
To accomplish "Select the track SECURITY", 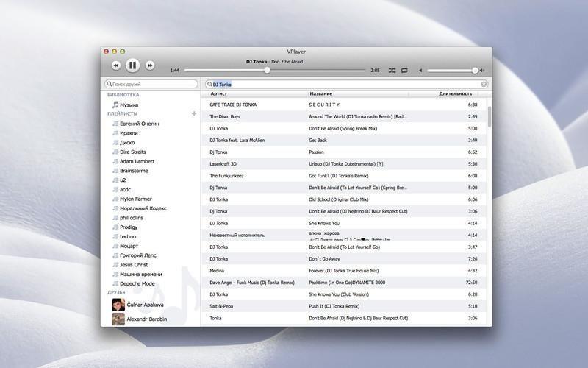I will pyautogui.click(x=343, y=105).
